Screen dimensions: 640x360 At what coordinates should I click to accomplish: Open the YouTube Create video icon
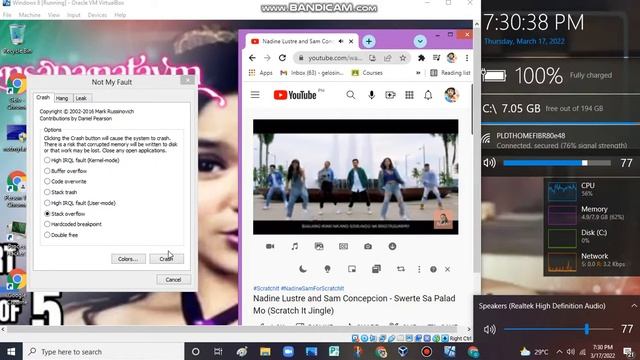pos(390,95)
